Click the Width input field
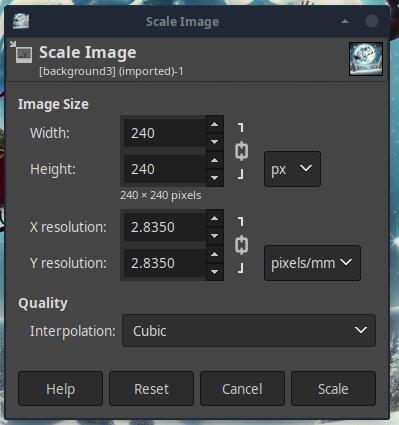 click(165, 133)
